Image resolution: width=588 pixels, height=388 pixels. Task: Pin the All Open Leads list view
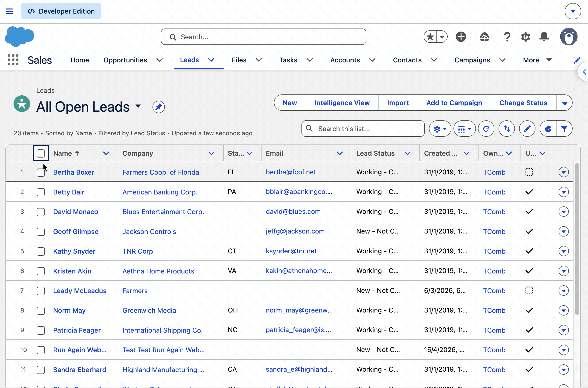pos(159,107)
